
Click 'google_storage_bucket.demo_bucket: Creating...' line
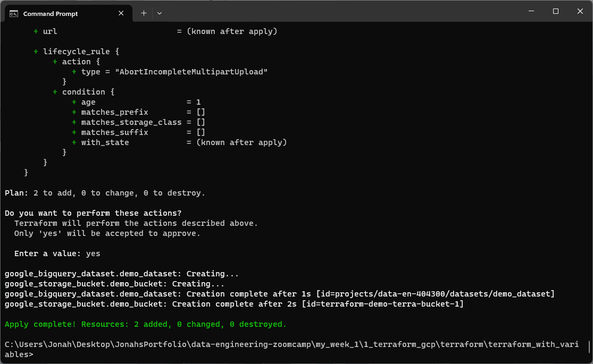(x=114, y=284)
